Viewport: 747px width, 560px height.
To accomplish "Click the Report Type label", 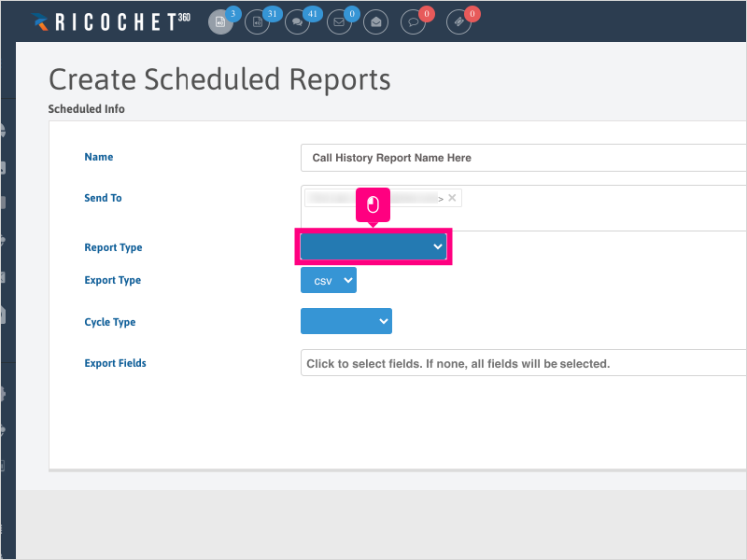I will pos(113,247).
